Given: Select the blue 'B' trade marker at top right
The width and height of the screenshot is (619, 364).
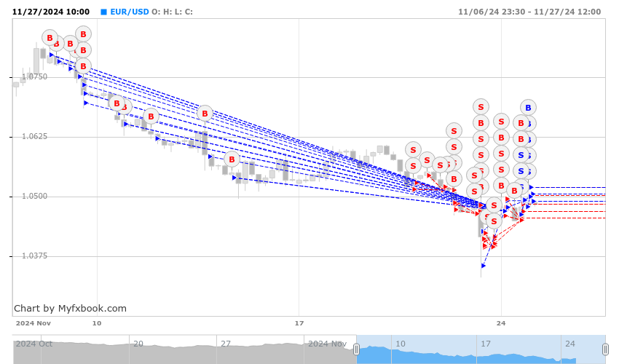Looking at the screenshot, I should 528,108.
